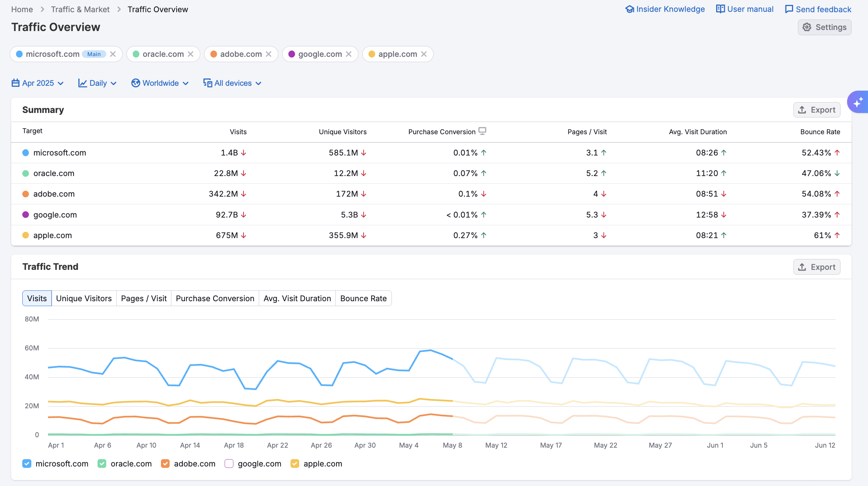868x486 pixels.
Task: Click microsoft.com target name in Summary
Action: pos(60,153)
